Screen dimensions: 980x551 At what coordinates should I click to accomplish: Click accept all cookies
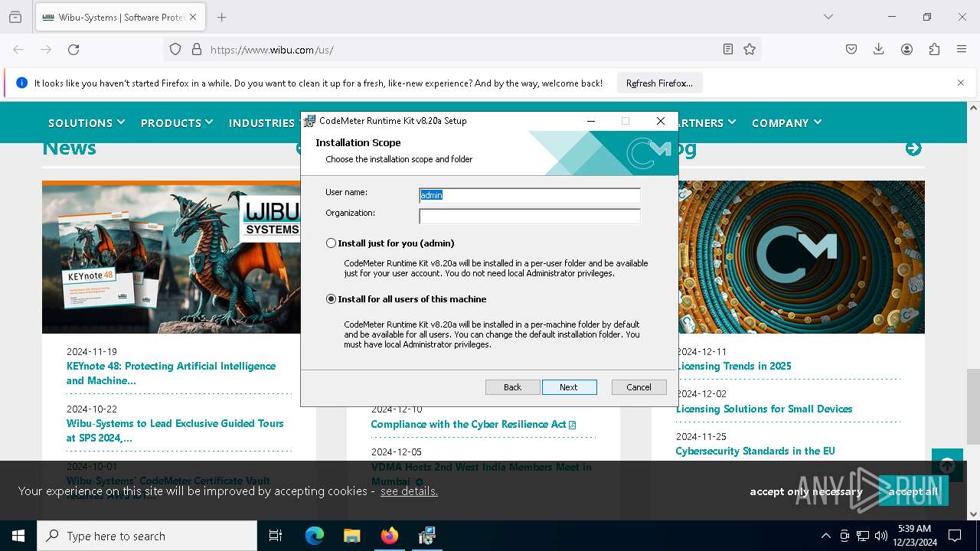[913, 491]
